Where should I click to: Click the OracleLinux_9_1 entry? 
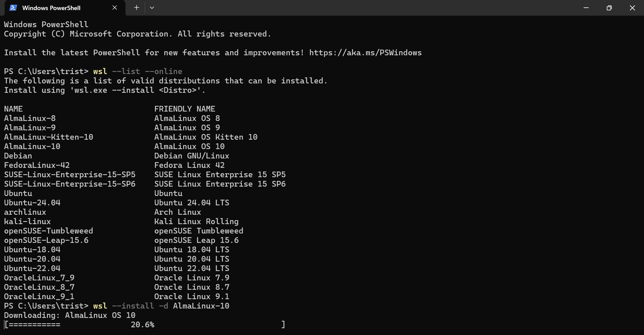[39, 296]
